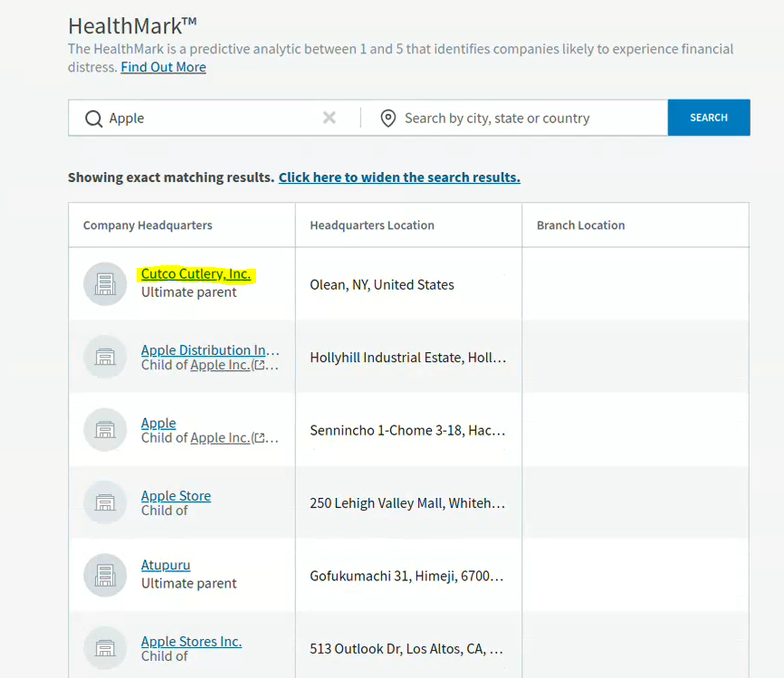Click Child of label under Apple Store
The height and width of the screenshot is (678, 784).
click(165, 511)
